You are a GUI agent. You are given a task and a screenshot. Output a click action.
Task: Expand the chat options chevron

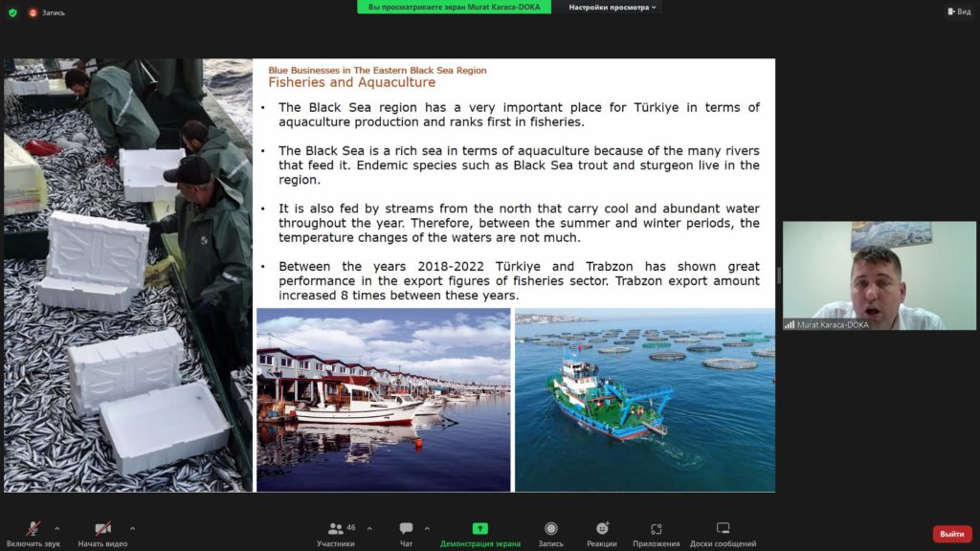pyautogui.click(x=427, y=528)
